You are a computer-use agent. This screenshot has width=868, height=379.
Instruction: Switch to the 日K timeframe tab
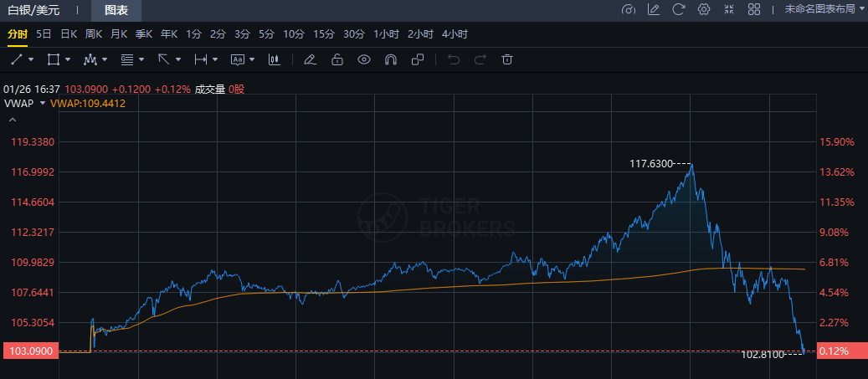pyautogui.click(x=69, y=34)
